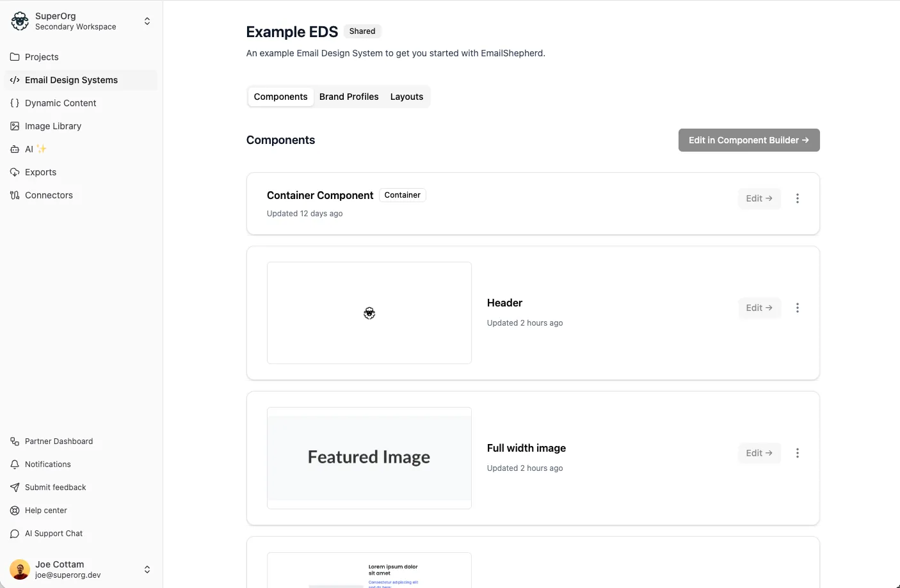
Task: Launch AI Support Chat from the sidebar
Action: click(14, 533)
